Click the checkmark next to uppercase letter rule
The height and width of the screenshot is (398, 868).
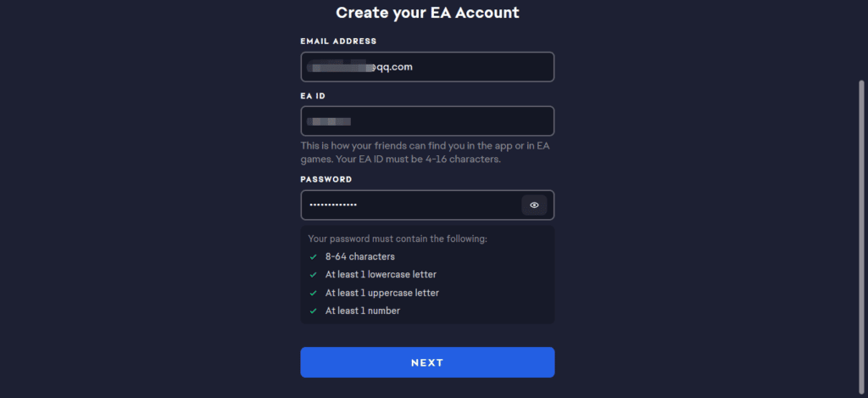(314, 293)
